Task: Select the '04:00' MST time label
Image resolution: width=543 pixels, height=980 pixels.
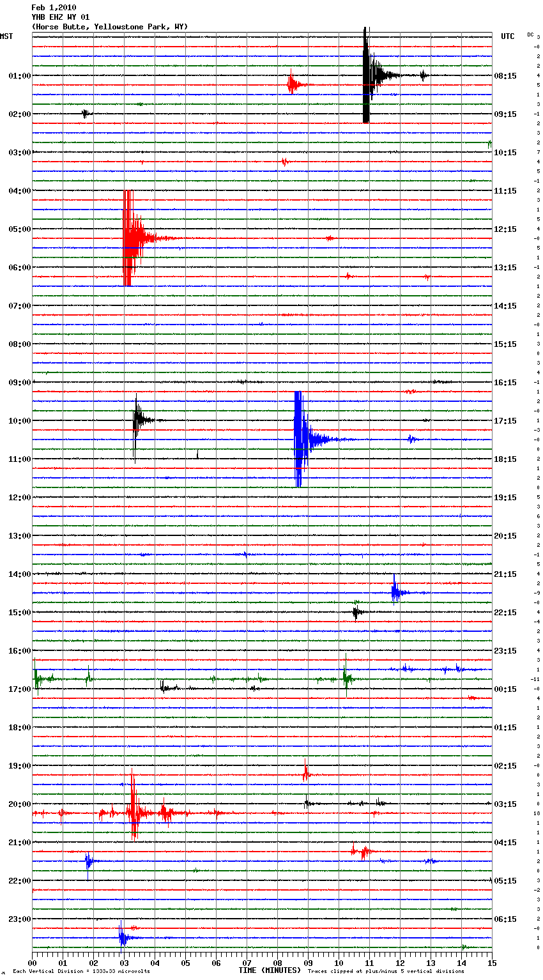Action: 20,191
